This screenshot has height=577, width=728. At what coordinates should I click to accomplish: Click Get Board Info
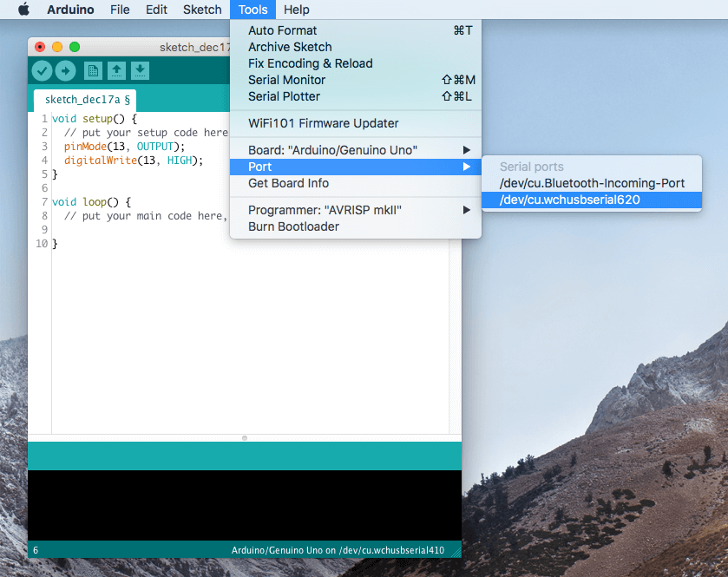tap(288, 183)
